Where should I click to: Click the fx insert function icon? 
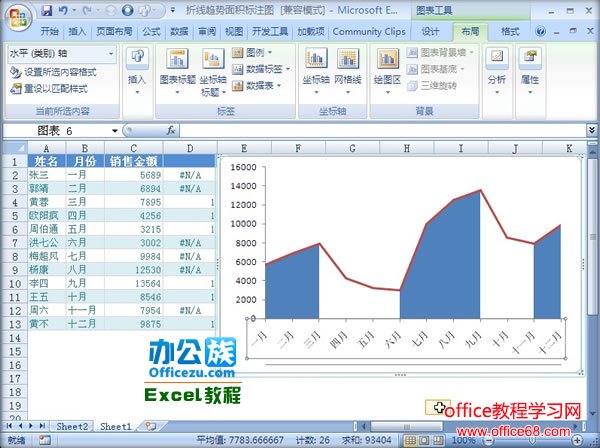click(171, 131)
